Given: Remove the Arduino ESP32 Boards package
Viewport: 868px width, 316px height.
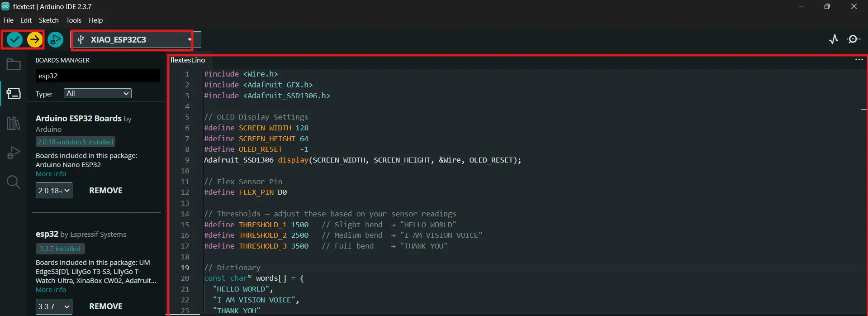Looking at the screenshot, I should [x=106, y=191].
